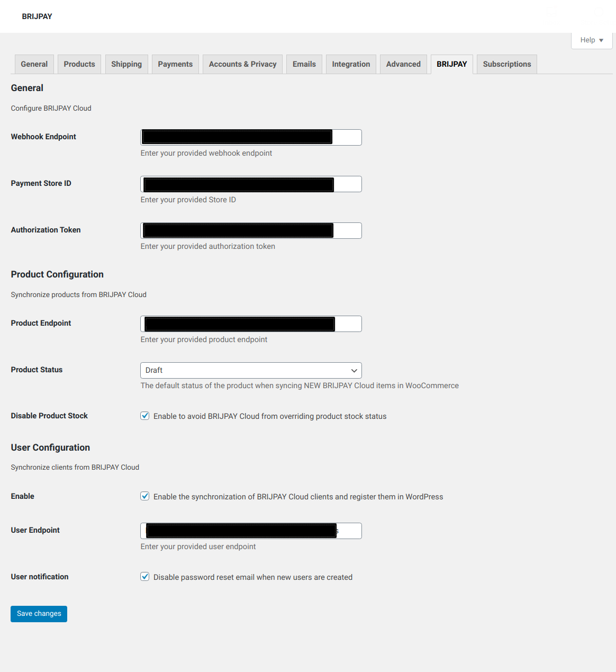Open the Help dropdown
Viewport: 616px width, 672px height.
coord(592,40)
